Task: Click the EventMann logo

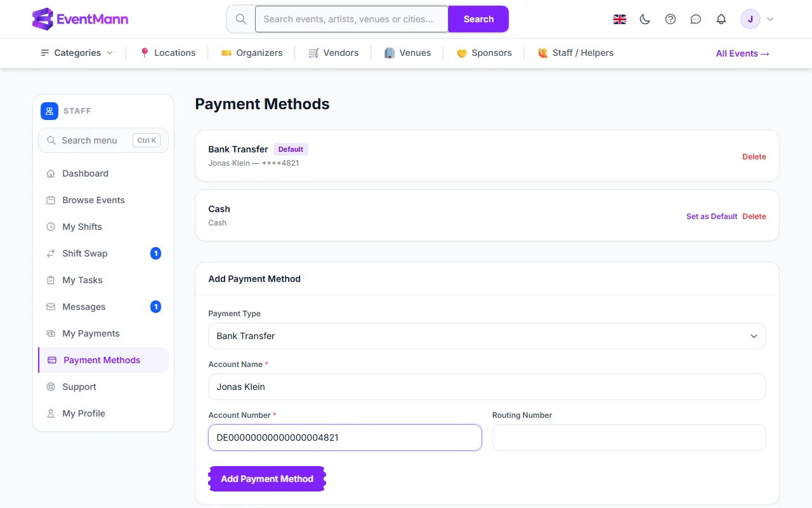Action: [x=80, y=19]
